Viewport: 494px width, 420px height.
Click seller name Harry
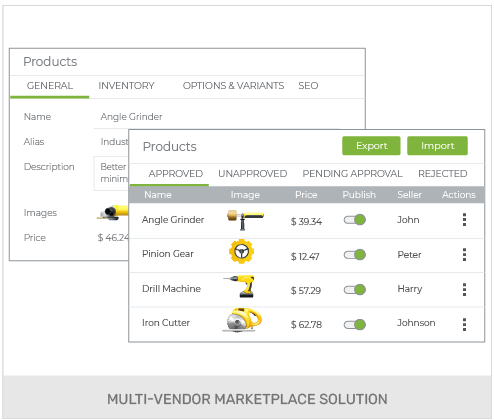pyautogui.click(x=410, y=289)
